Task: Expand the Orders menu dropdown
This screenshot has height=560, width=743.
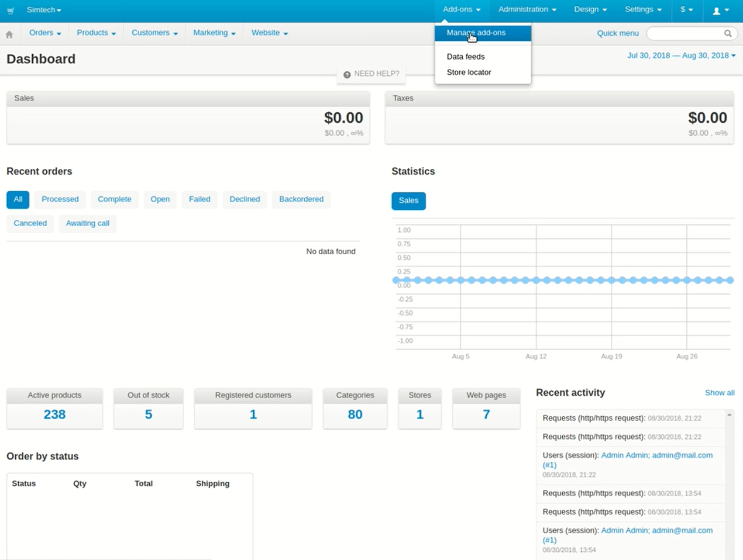Action: pyautogui.click(x=45, y=33)
